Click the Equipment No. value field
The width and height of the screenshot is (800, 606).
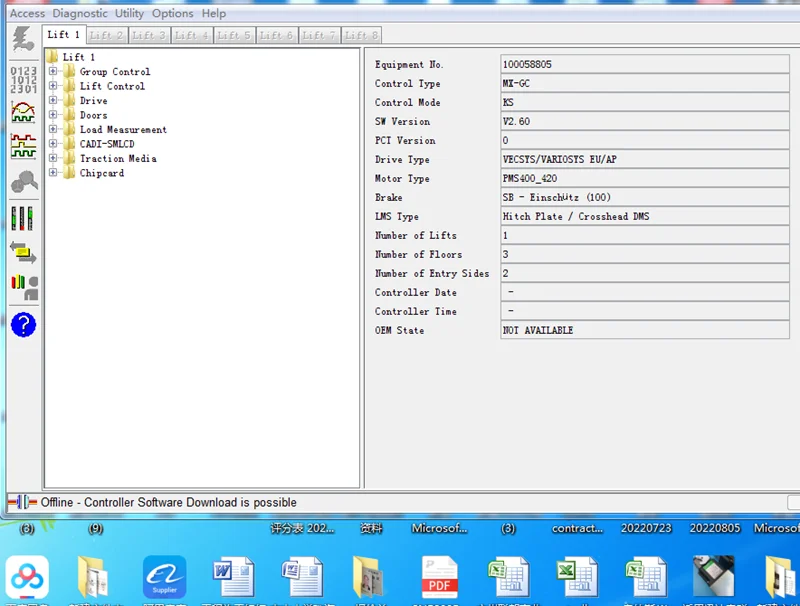tap(644, 65)
